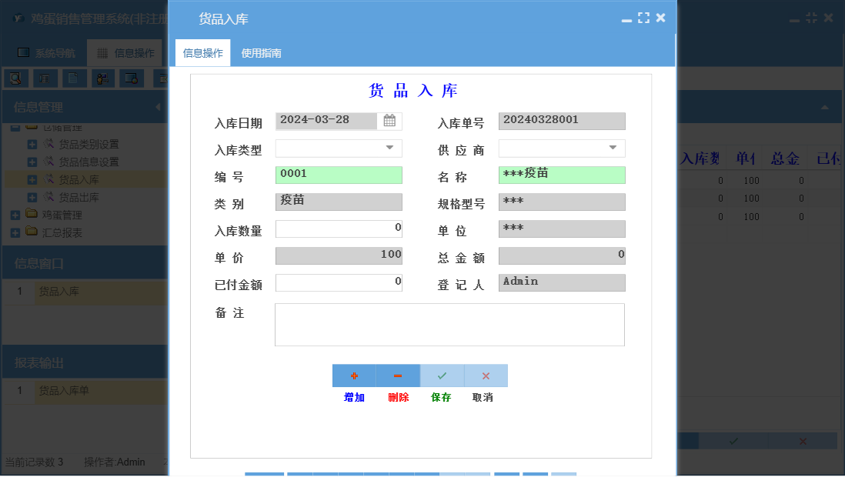Viewport: 845px width, 504px height.
Task: Open the 入库日期 calendar picker
Action: point(389,121)
